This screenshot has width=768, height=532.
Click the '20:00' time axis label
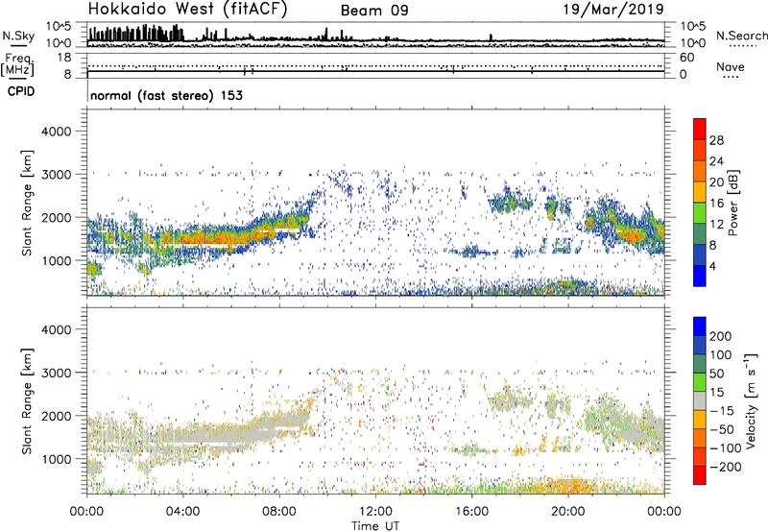pos(567,512)
